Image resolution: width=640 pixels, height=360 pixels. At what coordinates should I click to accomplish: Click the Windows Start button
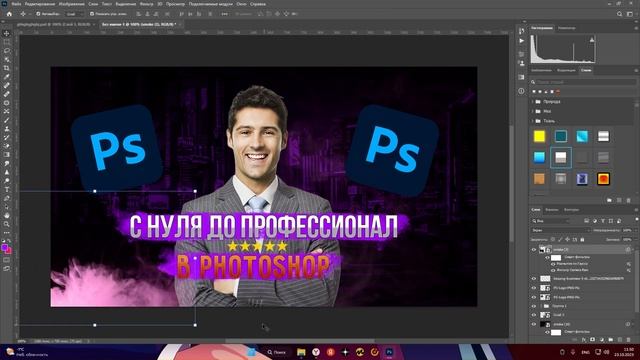coord(251,352)
